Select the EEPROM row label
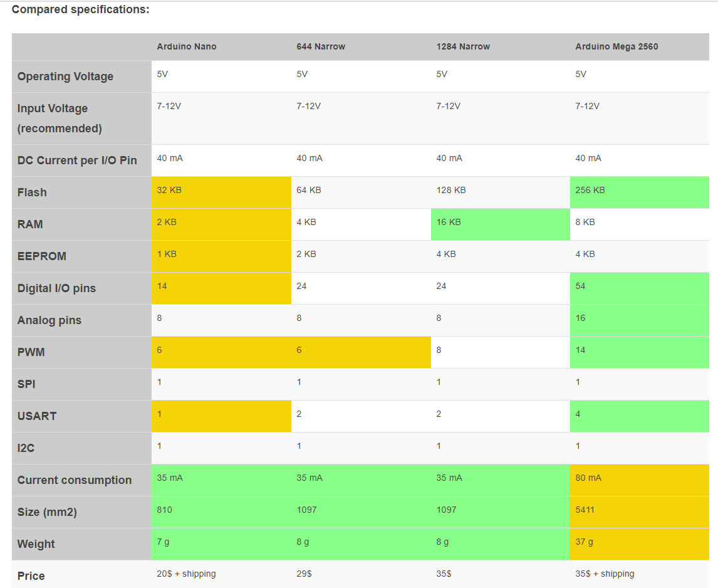 point(41,256)
